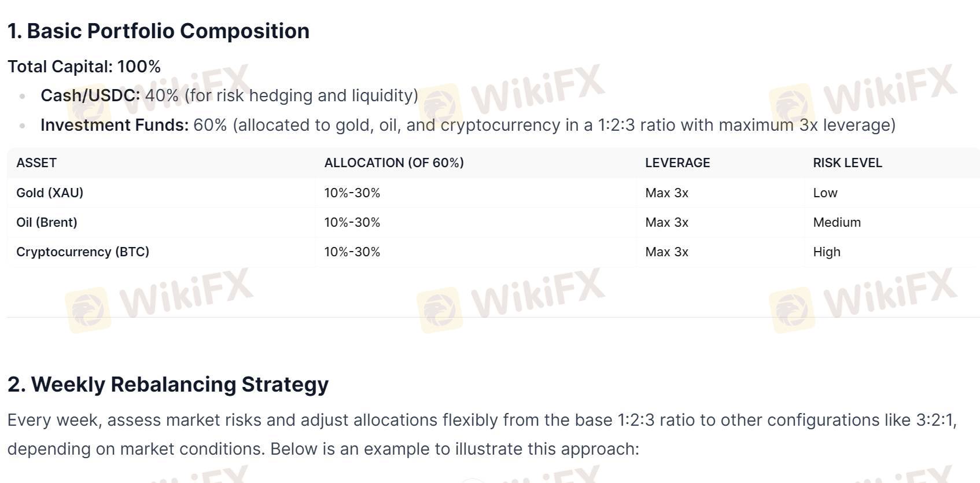Click the Low risk level cell

coord(825,193)
